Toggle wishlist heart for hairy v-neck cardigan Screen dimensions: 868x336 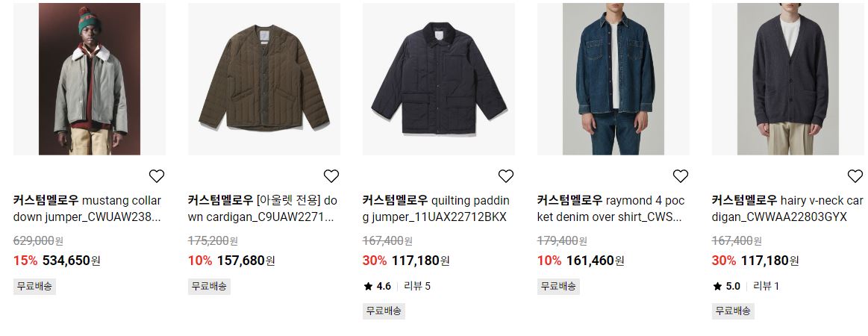point(855,176)
